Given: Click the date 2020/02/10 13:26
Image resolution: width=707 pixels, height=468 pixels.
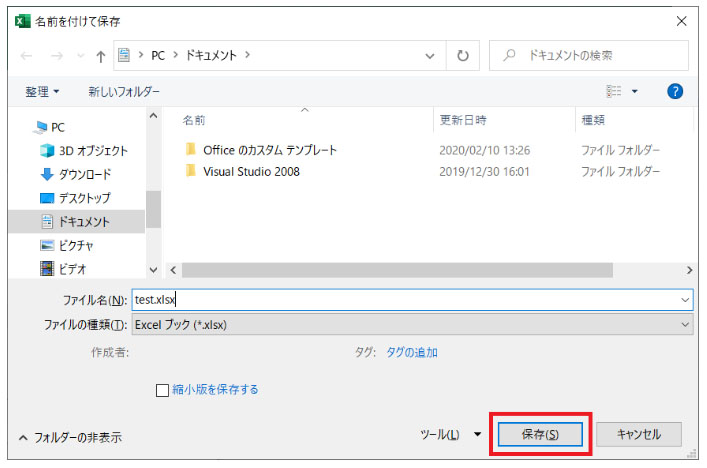Looking at the screenshot, I should click(485, 150).
